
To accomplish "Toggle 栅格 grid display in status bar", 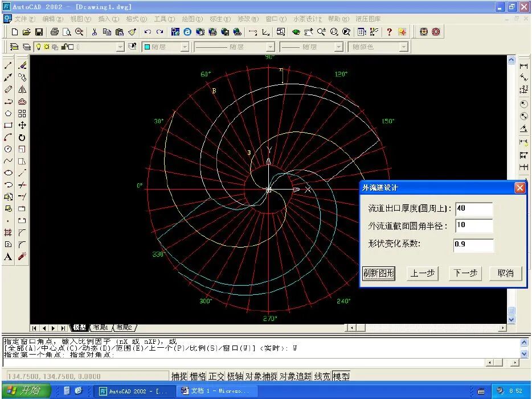I will tap(198, 376).
